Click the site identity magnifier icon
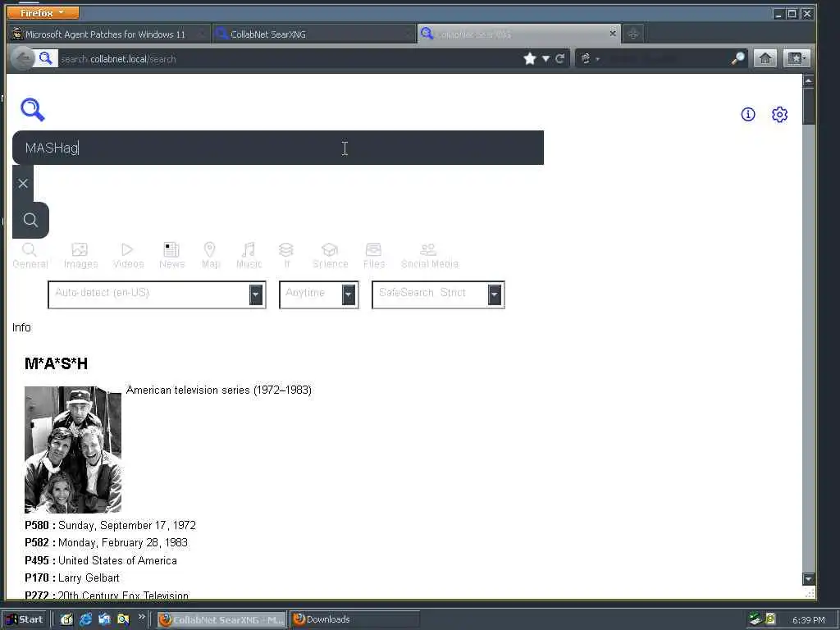Image resolution: width=840 pixels, height=630 pixels. coord(46,58)
